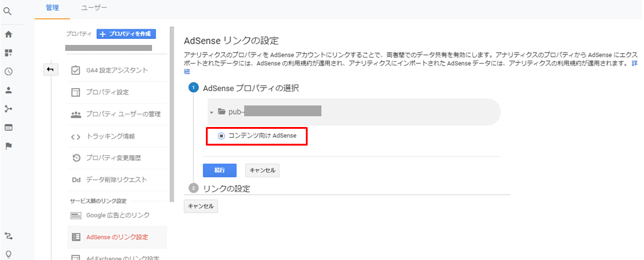Open the behavior window icon
The width and height of the screenshot is (644, 260).
[x=8, y=128]
